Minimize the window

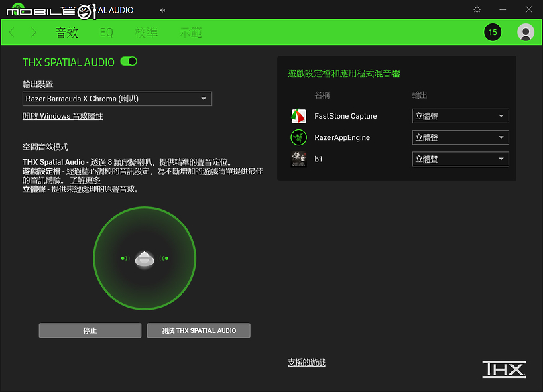(503, 9)
